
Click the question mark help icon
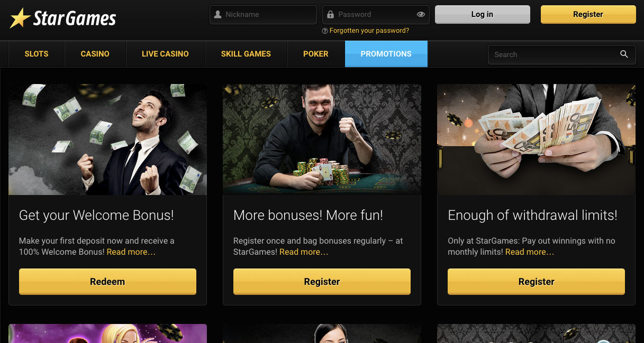[x=325, y=31]
